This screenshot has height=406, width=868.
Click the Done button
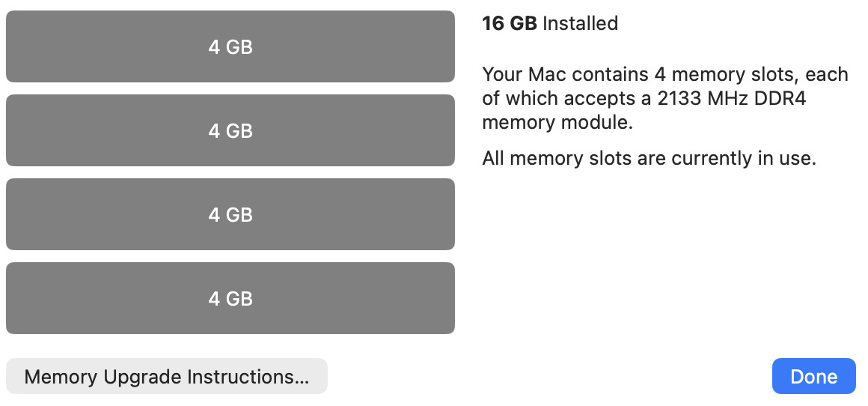813,376
